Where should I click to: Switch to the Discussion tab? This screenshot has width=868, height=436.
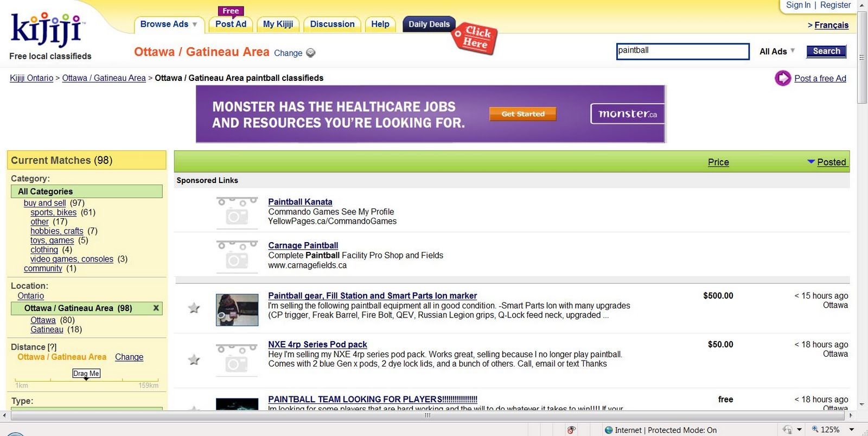332,24
